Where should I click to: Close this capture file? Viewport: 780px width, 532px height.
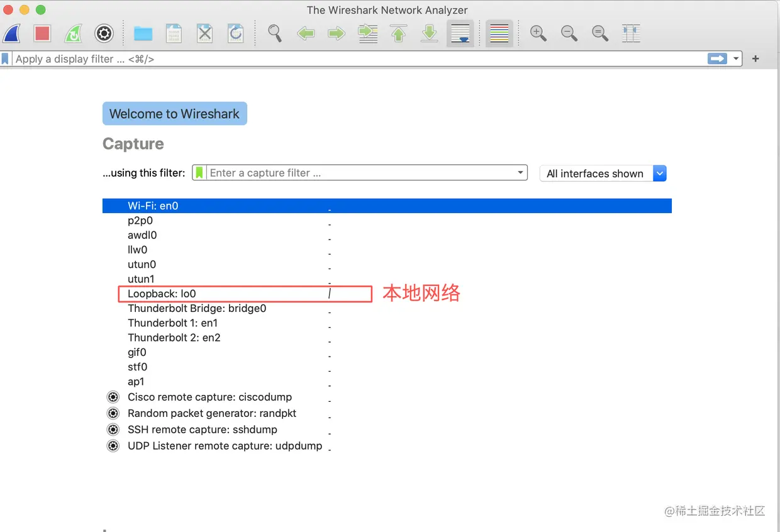(204, 33)
